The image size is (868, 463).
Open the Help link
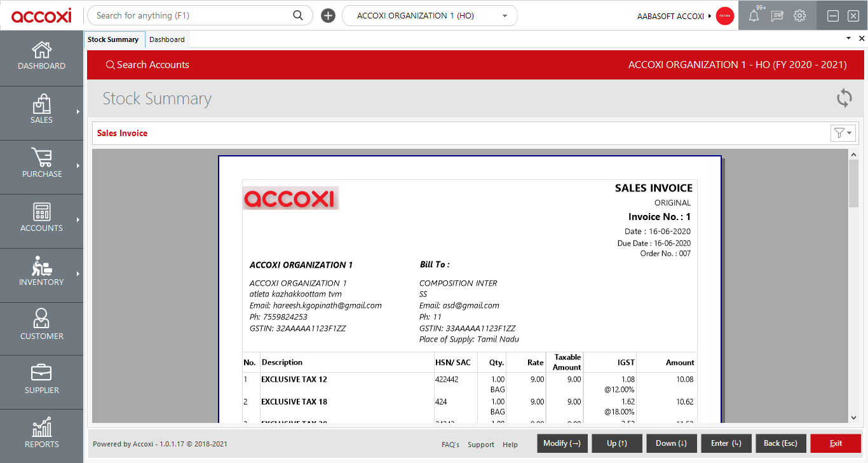pos(510,445)
